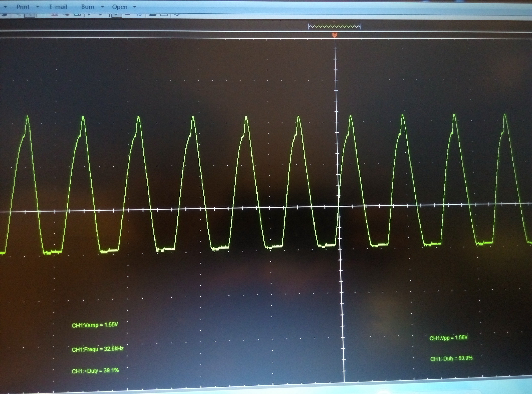Expand the Burn dropdown arrow

[x=103, y=7]
